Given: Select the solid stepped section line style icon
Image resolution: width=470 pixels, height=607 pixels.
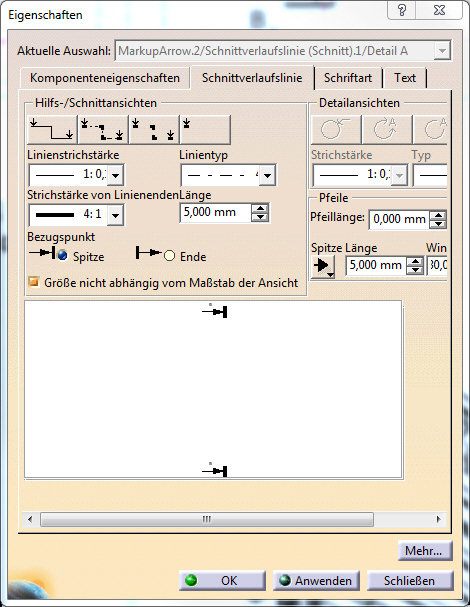Looking at the screenshot, I should tap(52, 130).
